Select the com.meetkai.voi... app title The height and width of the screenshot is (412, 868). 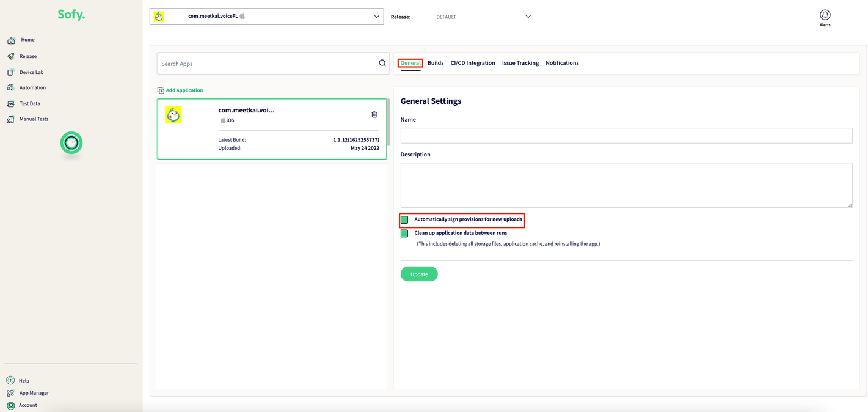tap(247, 110)
